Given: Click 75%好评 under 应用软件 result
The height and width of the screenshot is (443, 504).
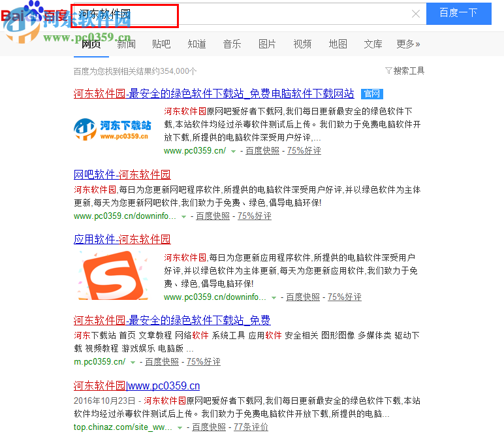Looking at the screenshot, I should [x=344, y=297].
